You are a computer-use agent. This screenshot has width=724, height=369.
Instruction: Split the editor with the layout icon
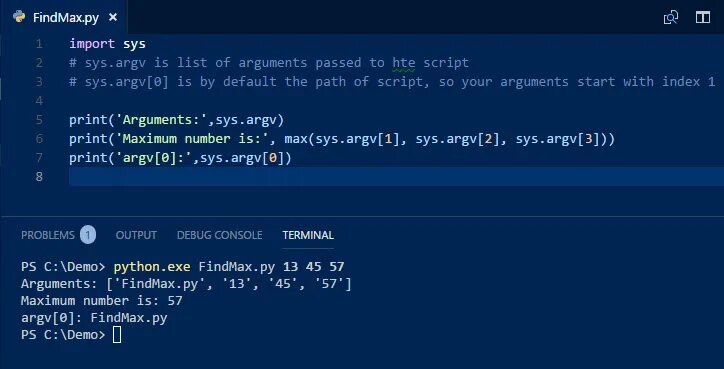click(x=702, y=18)
